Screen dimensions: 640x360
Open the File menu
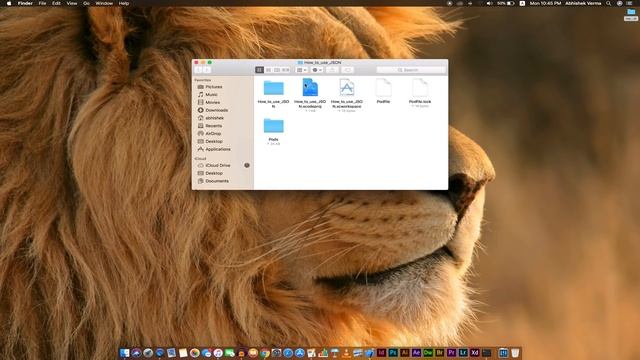tap(42, 3)
